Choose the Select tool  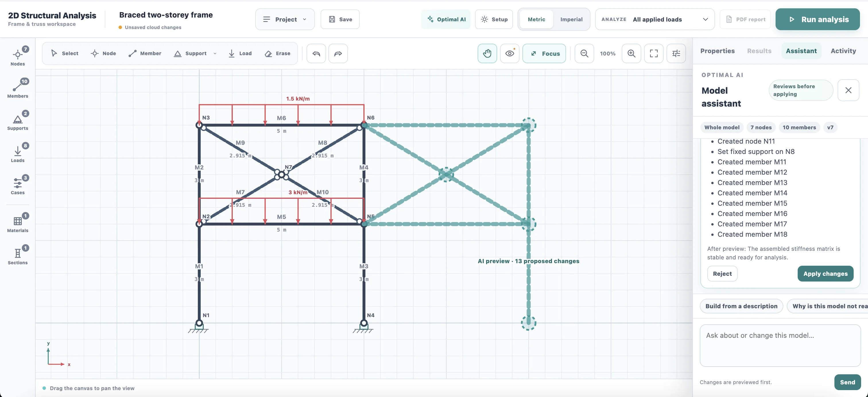tap(64, 53)
